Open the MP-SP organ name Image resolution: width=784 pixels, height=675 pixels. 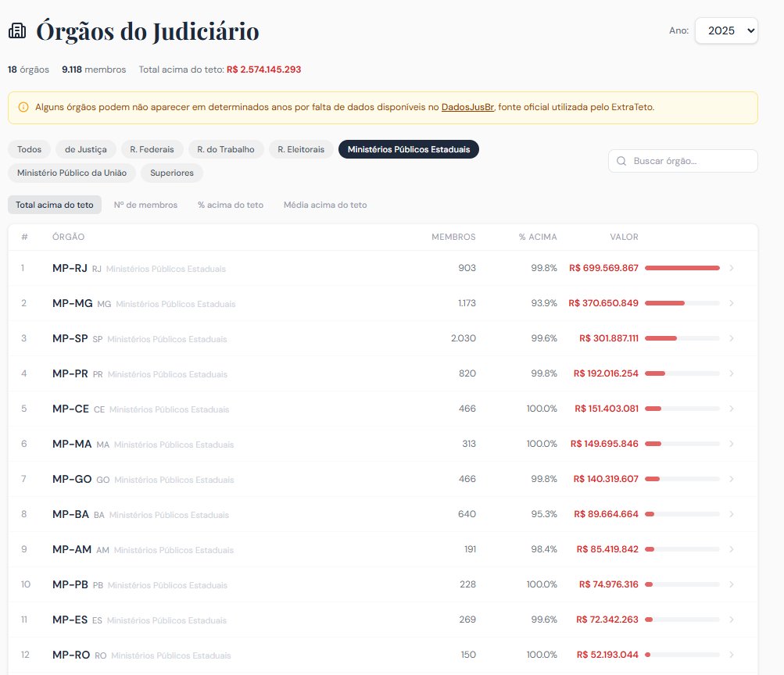[70, 338]
